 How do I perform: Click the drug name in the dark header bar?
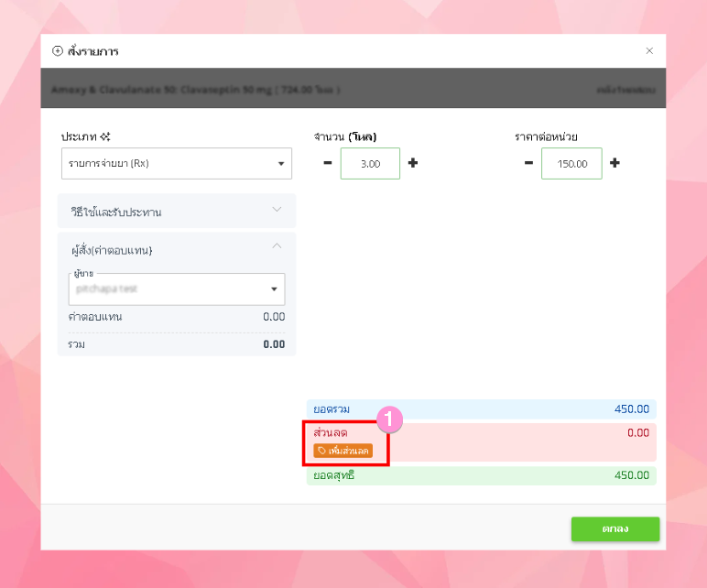pyautogui.click(x=195, y=90)
